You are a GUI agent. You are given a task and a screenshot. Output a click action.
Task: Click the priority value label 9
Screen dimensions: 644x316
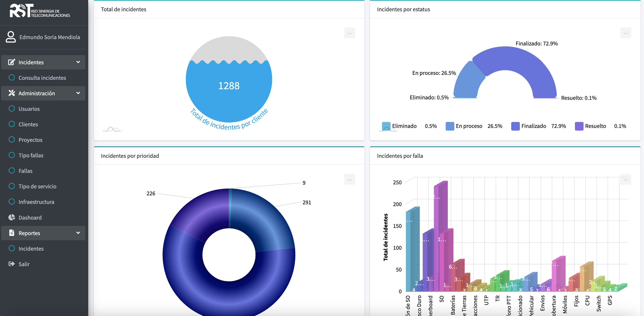[304, 183]
